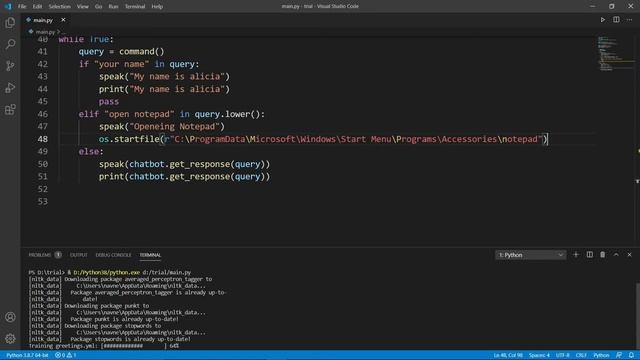Open Source Control view
640x360 pixels.
pos(10,66)
